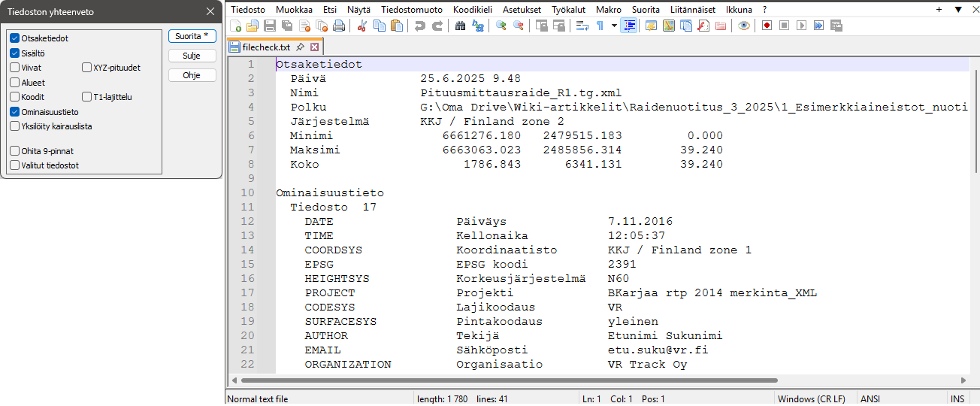The image size is (980, 406).
Task: Click the Ohje button
Action: (x=192, y=75)
